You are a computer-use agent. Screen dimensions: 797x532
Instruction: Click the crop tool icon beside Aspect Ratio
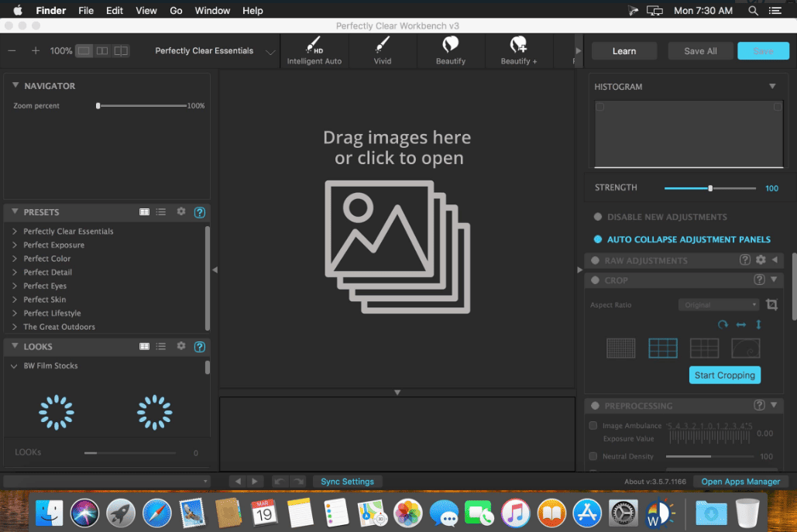(x=771, y=304)
